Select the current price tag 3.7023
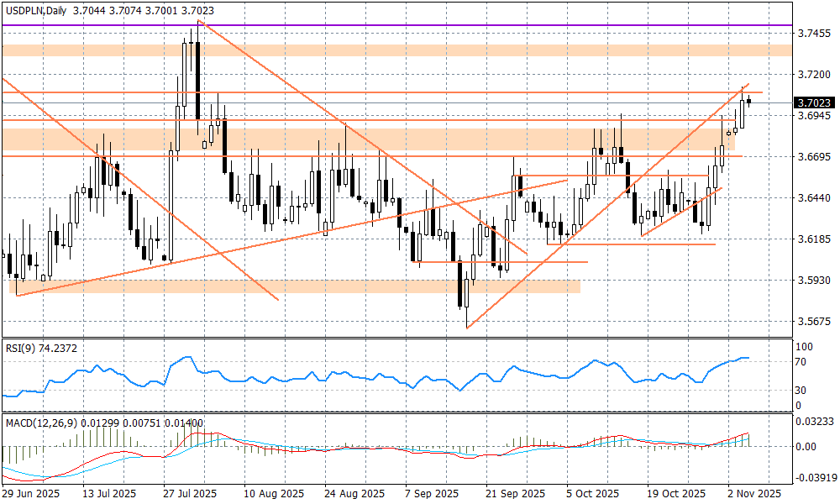 point(813,102)
